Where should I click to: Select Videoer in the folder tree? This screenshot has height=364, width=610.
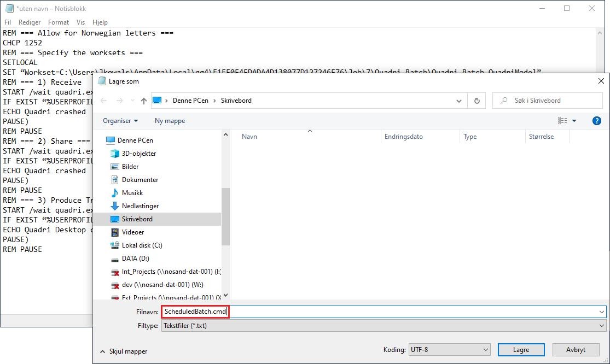tap(132, 232)
